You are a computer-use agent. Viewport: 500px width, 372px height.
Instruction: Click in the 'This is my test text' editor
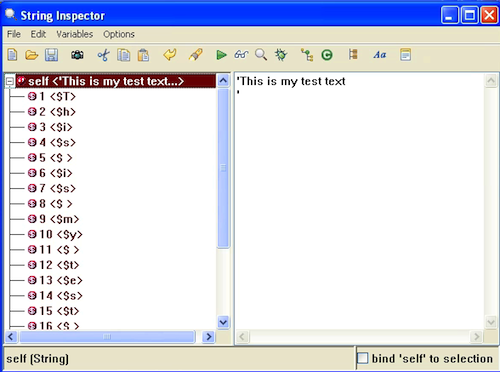click(x=359, y=201)
